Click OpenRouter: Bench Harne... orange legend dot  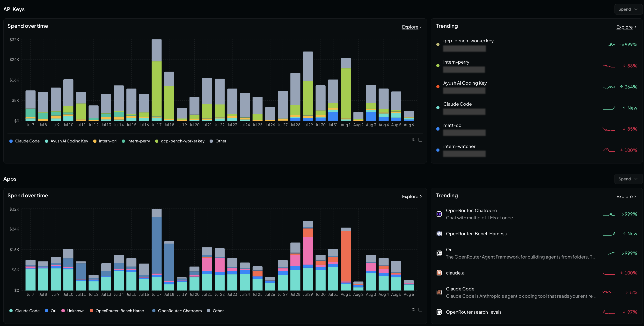tap(91, 311)
